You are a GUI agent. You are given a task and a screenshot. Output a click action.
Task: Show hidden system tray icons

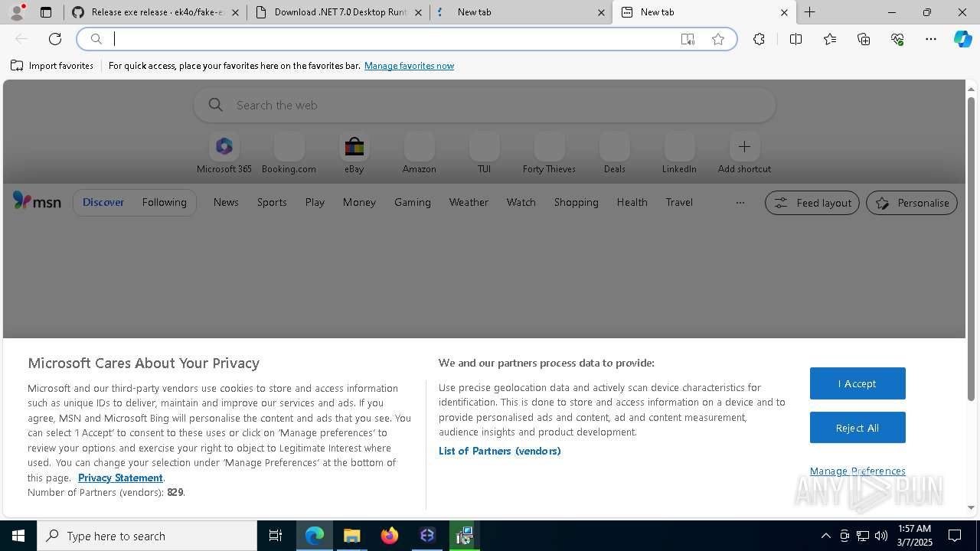825,536
